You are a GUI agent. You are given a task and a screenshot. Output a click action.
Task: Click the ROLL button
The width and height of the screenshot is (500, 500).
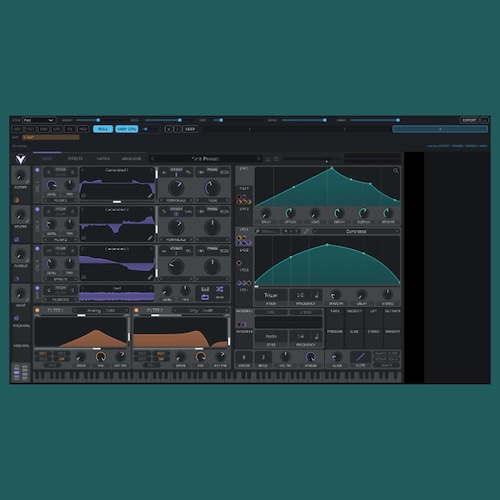pos(103,129)
